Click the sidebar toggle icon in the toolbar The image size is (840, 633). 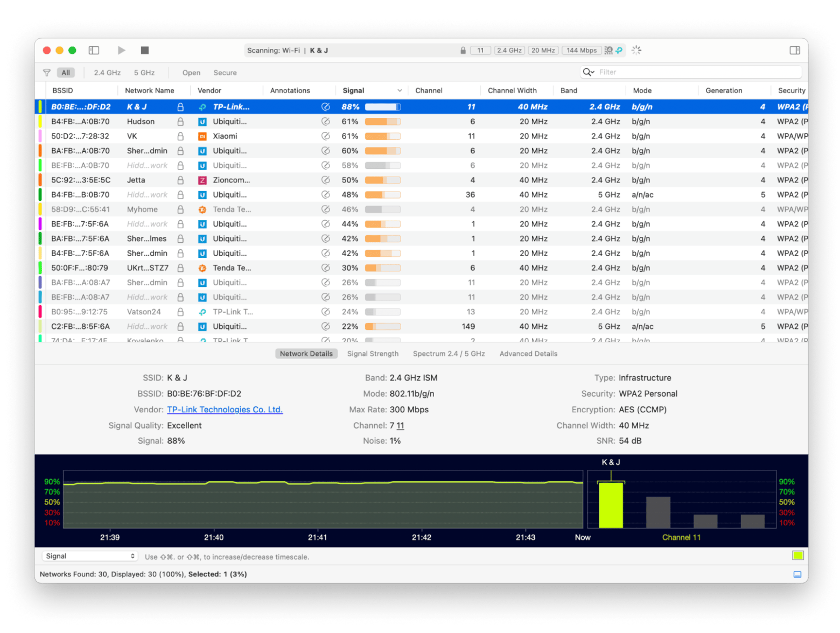pos(94,50)
